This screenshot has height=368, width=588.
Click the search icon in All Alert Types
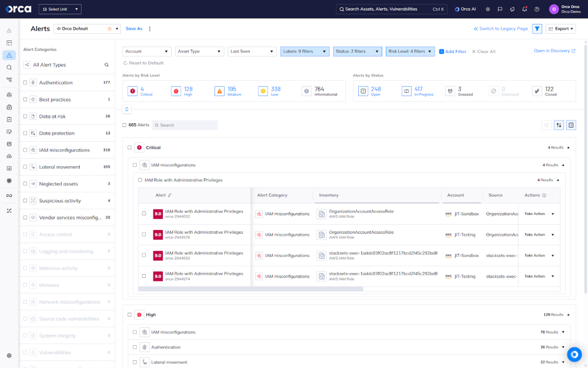click(107, 64)
